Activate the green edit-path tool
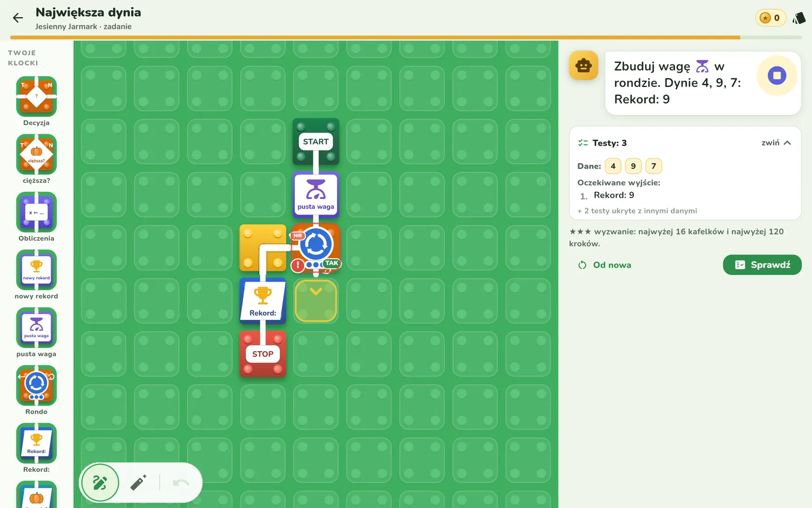 click(100, 483)
